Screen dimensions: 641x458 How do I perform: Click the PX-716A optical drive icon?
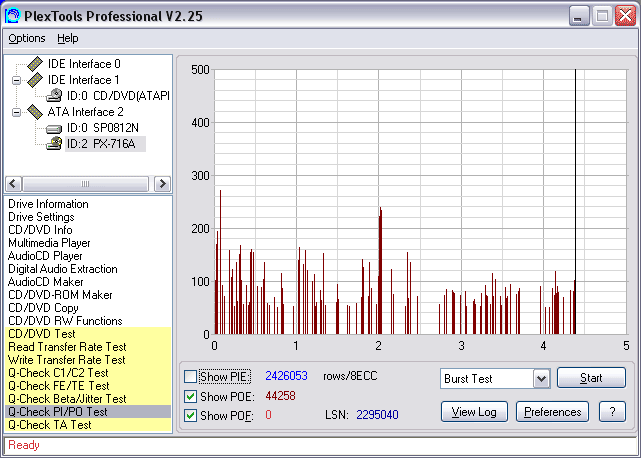coord(54,144)
